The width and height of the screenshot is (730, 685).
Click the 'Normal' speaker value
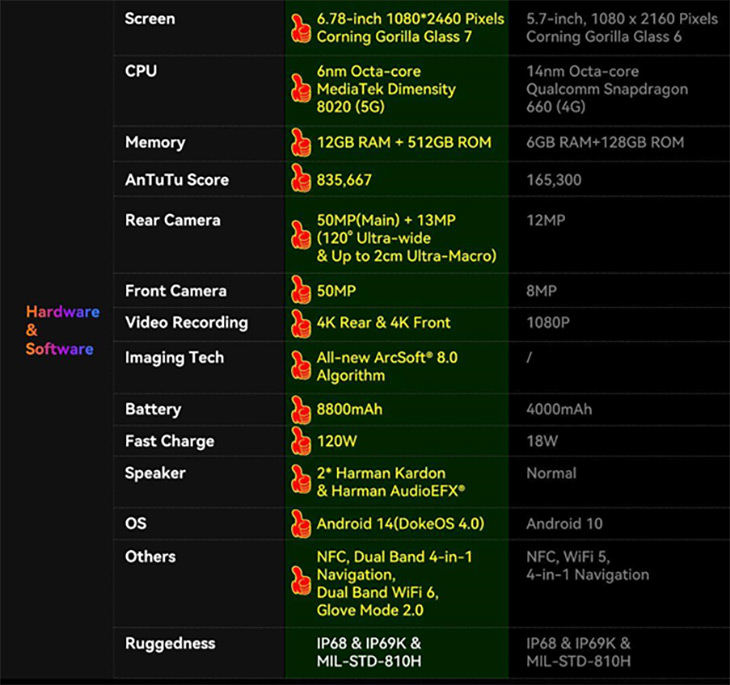[551, 473]
